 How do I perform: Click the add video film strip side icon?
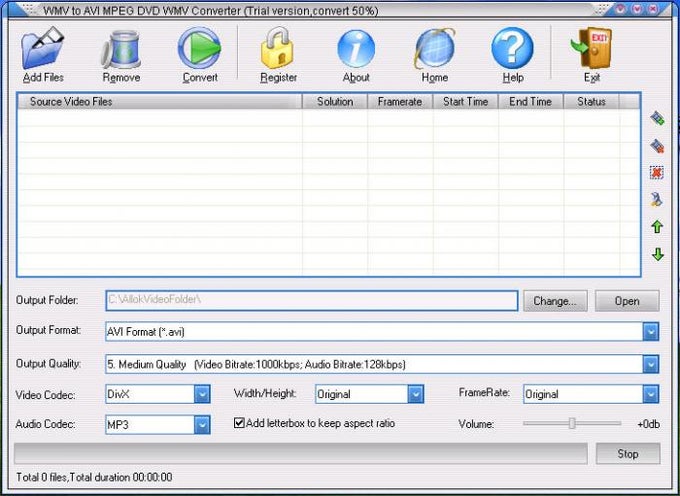(x=657, y=118)
